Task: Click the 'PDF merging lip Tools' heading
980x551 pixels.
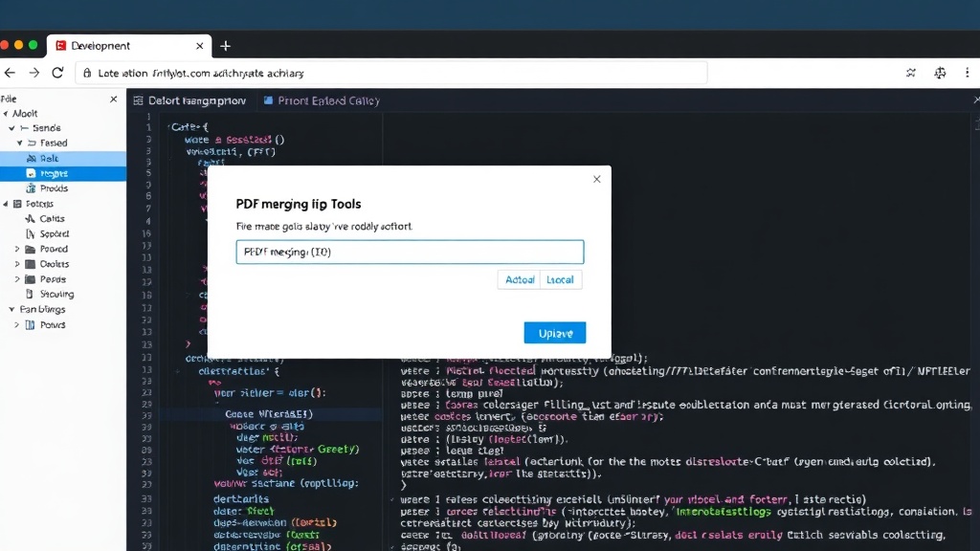Action: [x=299, y=205]
